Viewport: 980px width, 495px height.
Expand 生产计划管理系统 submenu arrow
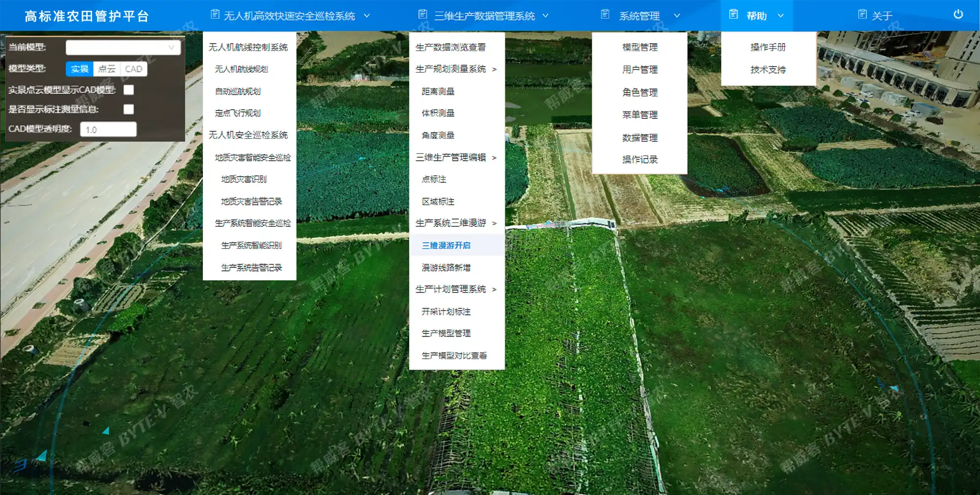coord(494,290)
